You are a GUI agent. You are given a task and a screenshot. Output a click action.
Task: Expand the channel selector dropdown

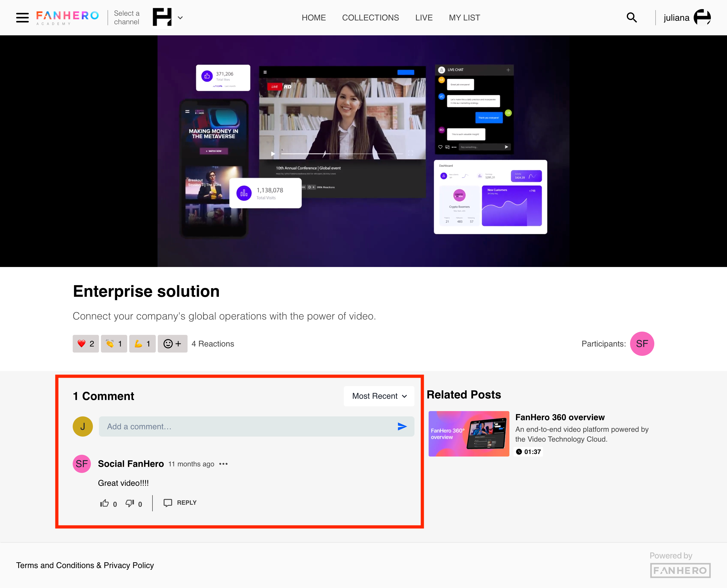click(x=180, y=18)
